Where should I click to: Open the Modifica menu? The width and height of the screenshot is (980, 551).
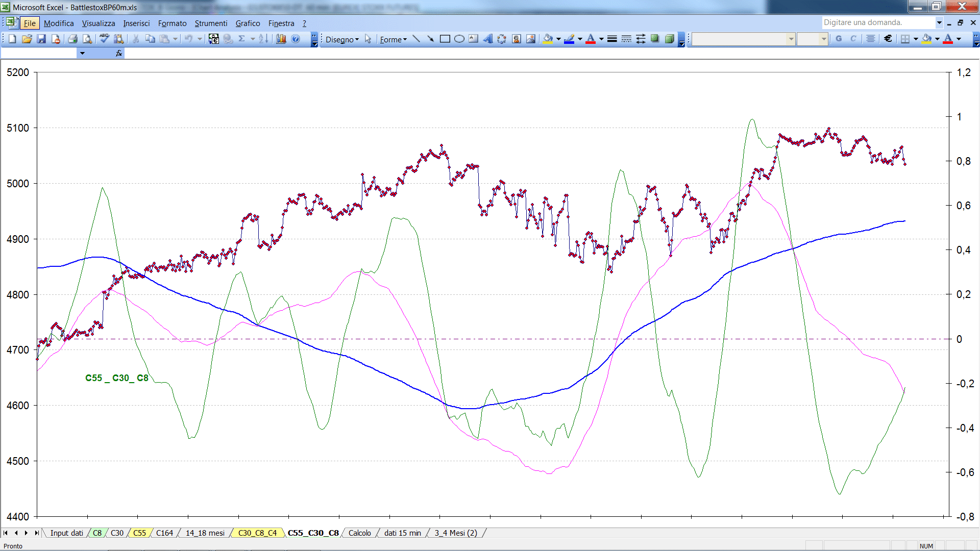[59, 23]
